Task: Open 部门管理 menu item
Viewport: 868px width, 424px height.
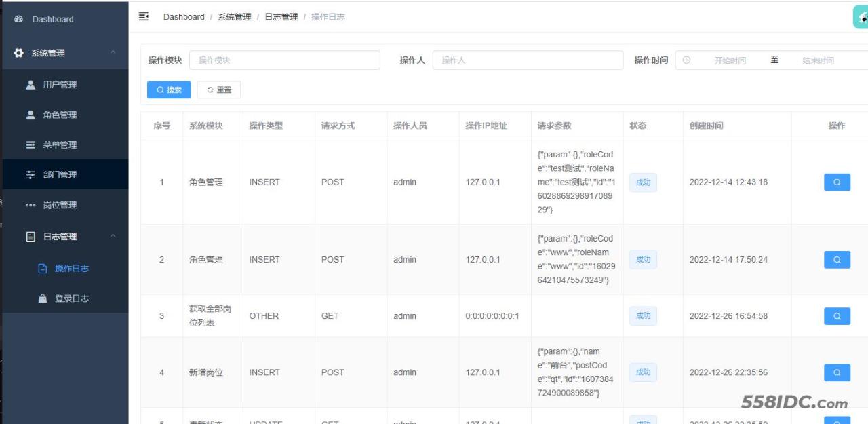Action: click(64, 174)
